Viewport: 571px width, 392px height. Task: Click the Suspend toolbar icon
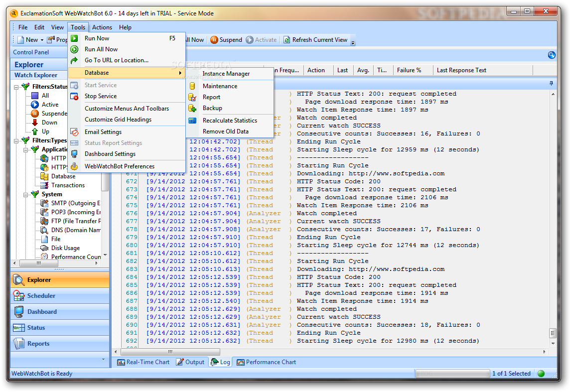pos(214,40)
